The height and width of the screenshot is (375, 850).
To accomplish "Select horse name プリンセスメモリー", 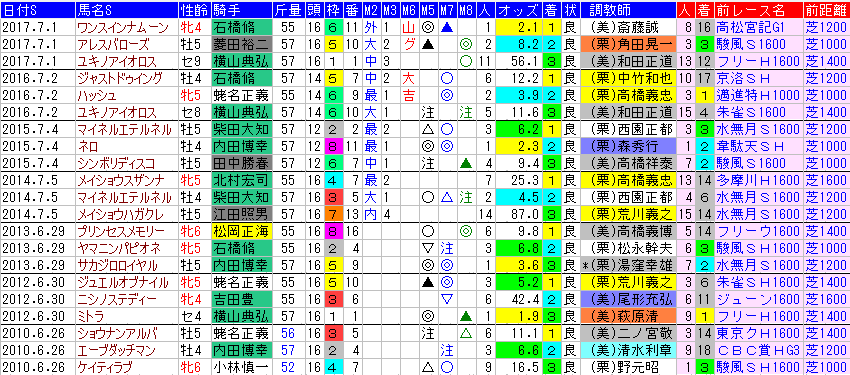I will (120, 231).
